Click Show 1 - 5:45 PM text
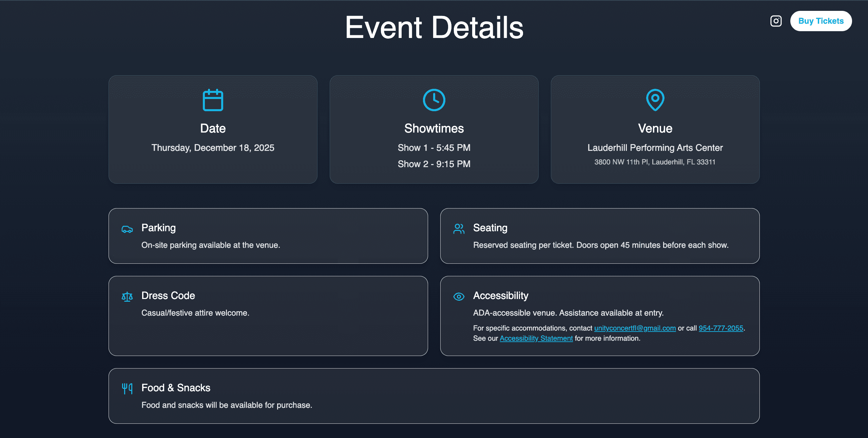The width and height of the screenshot is (868, 438). (x=434, y=147)
